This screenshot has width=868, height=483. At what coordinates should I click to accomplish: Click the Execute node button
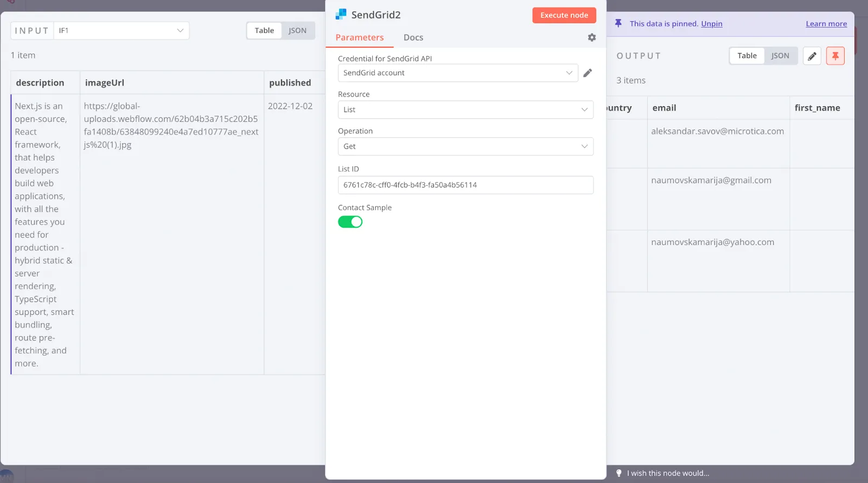coord(564,15)
